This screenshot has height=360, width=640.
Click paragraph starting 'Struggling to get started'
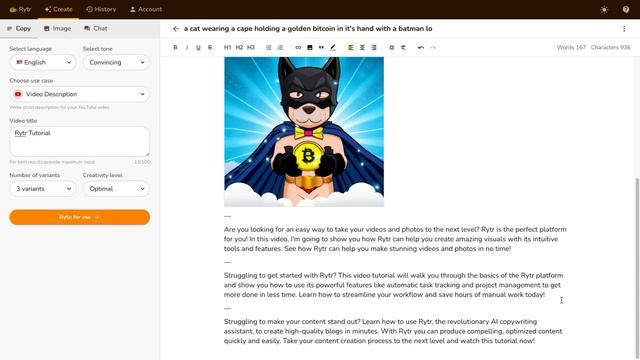[393, 285]
